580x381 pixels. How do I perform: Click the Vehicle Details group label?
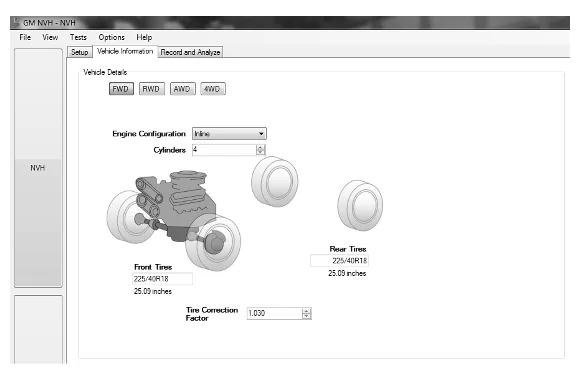pos(105,72)
